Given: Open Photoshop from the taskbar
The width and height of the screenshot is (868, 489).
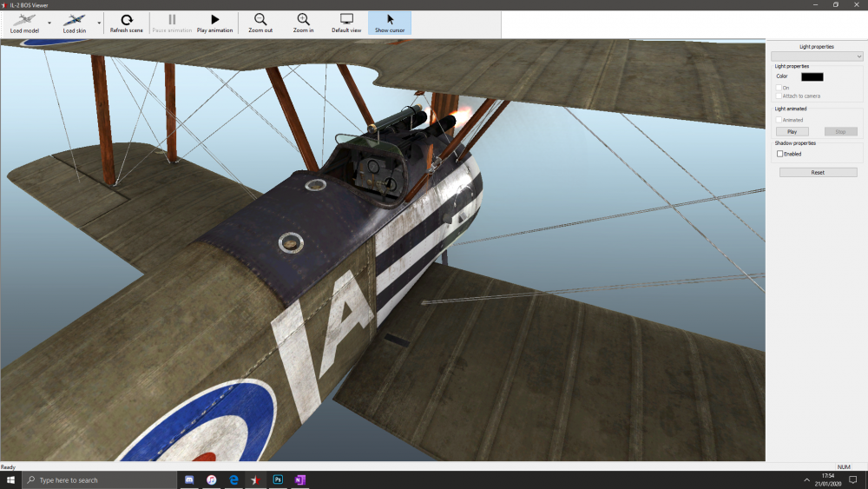Looking at the screenshot, I should pos(278,480).
